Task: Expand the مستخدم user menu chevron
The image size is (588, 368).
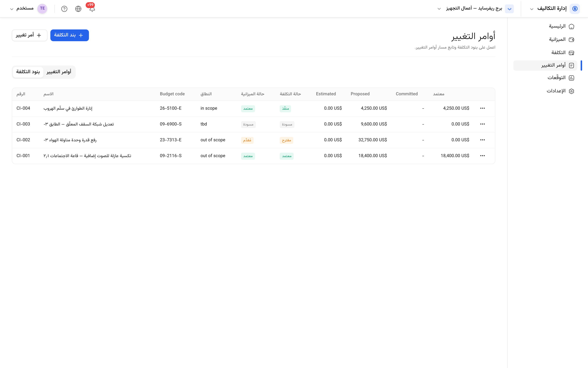Action: (11, 9)
